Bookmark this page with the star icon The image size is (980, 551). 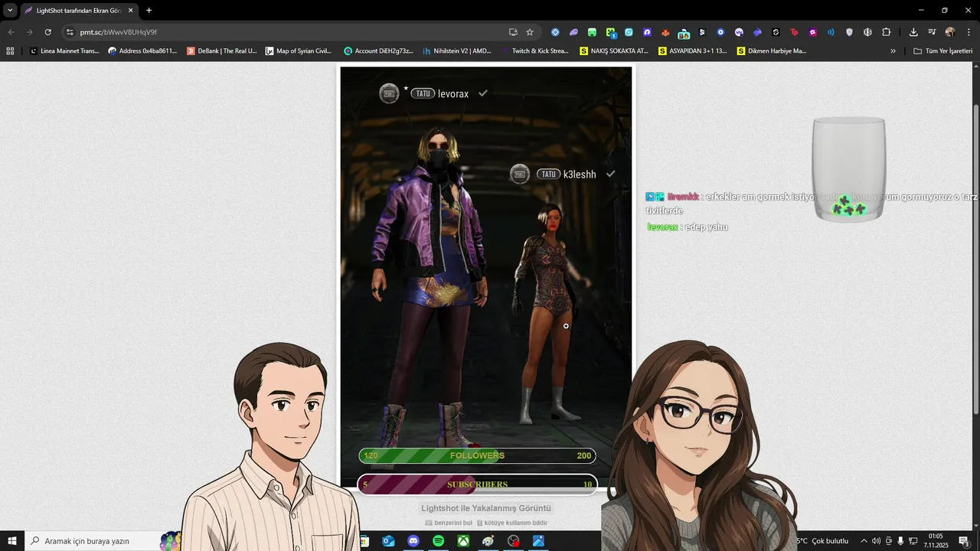click(530, 32)
